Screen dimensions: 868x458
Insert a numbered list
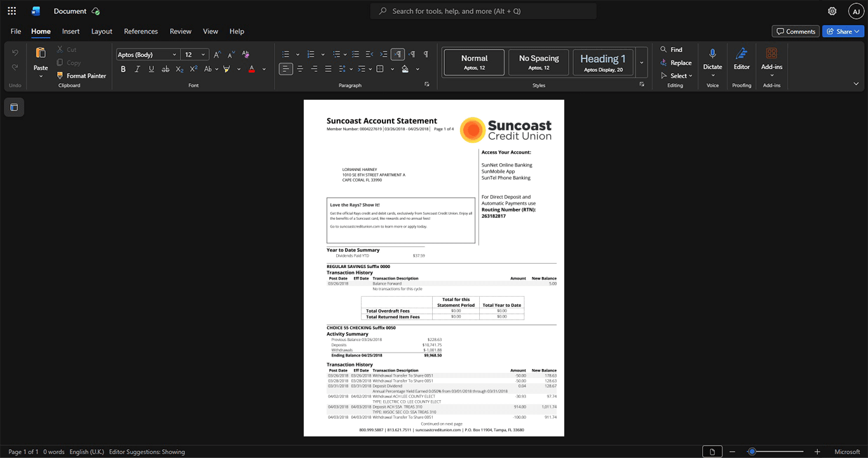click(x=311, y=55)
